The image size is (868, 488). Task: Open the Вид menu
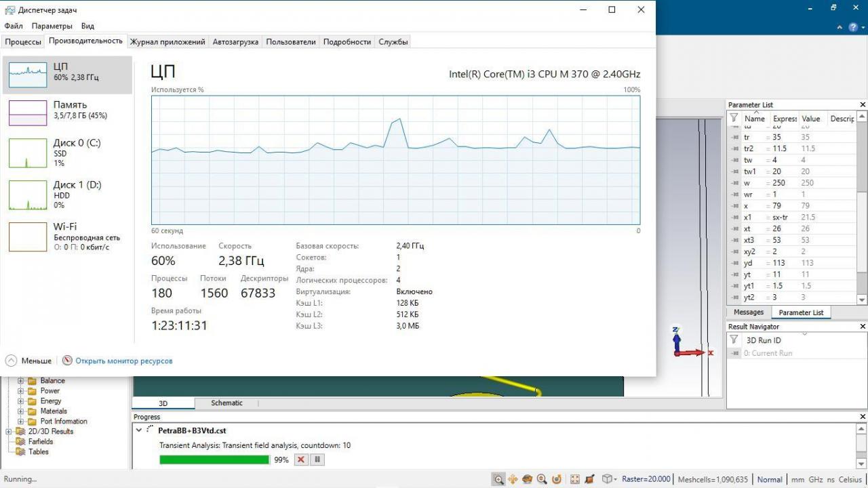point(87,26)
